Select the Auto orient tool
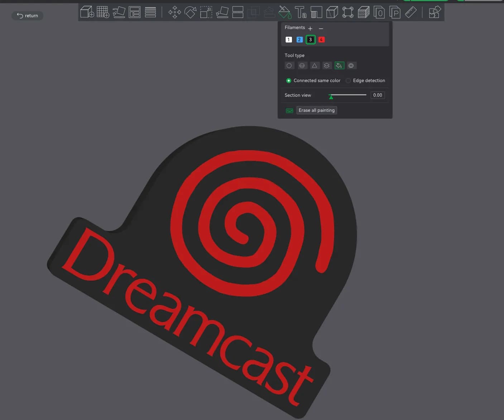Screen dimensions: 504x420 (x=119, y=12)
